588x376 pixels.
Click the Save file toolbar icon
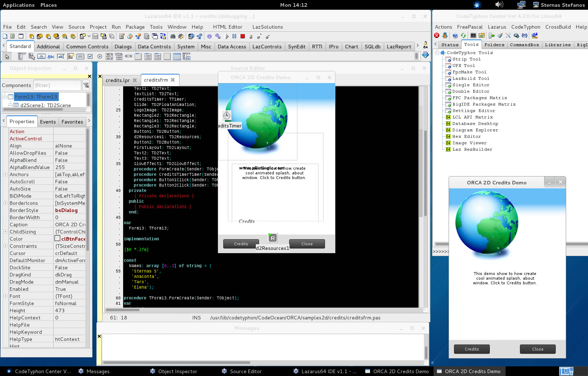pyautogui.click(x=95, y=36)
